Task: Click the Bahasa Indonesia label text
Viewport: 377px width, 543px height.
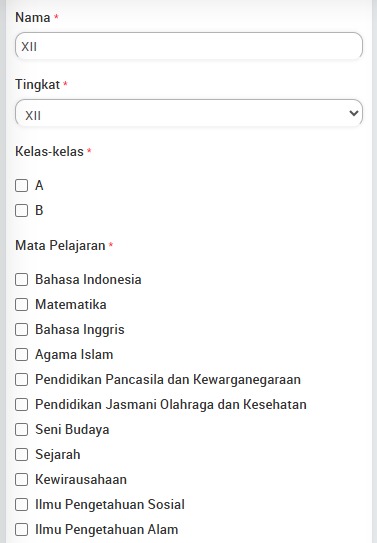Action: (88, 279)
